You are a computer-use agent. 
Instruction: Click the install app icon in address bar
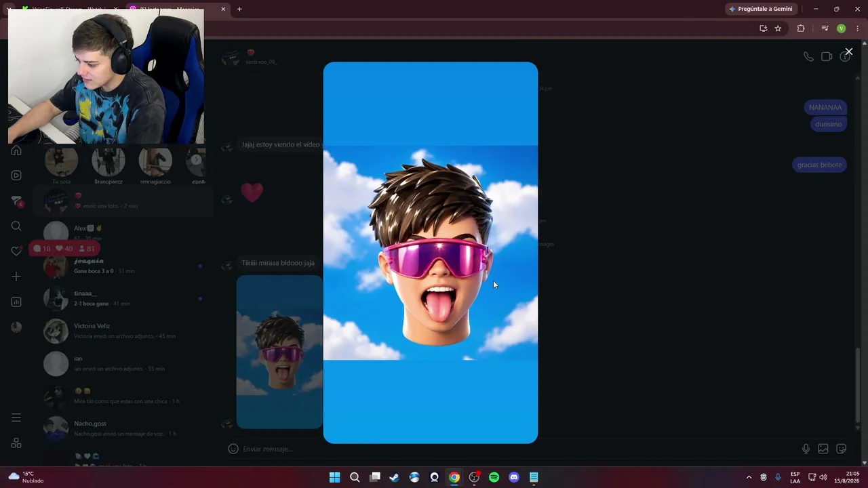[x=763, y=28]
